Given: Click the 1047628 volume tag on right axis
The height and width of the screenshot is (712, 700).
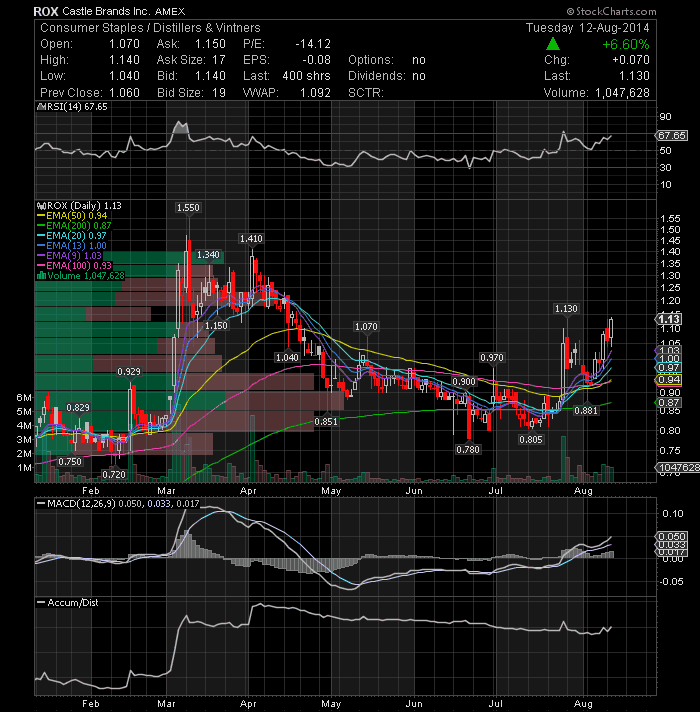Looking at the screenshot, I should pos(678,467).
